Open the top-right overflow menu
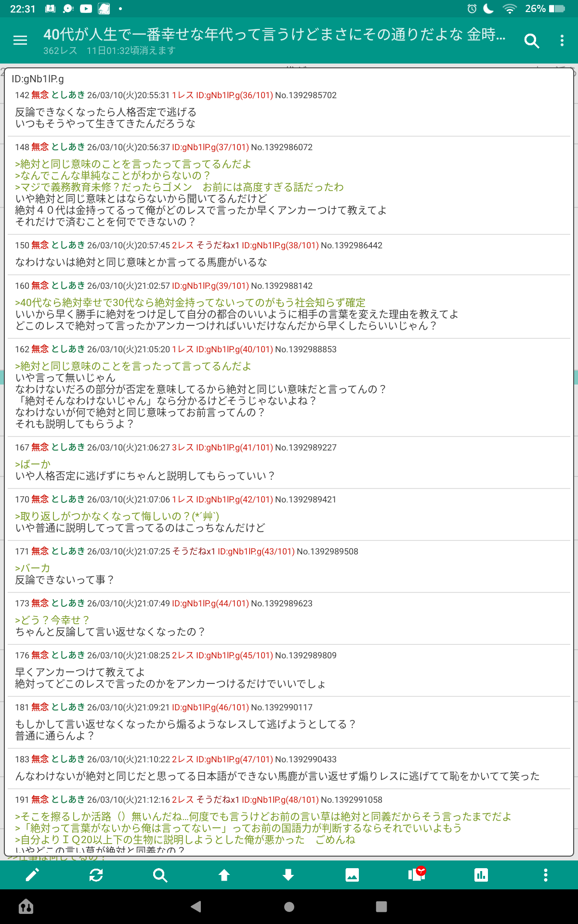Screen dimensions: 578x924 pyautogui.click(x=562, y=40)
